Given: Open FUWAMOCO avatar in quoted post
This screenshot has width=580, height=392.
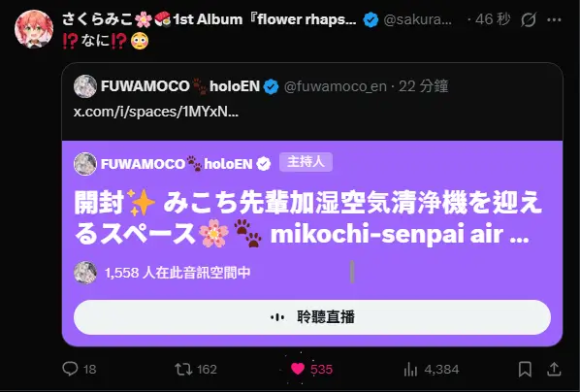Looking at the screenshot, I should [85, 86].
